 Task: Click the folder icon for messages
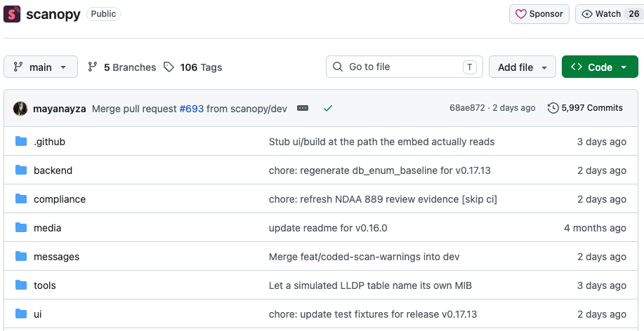pyautogui.click(x=21, y=257)
